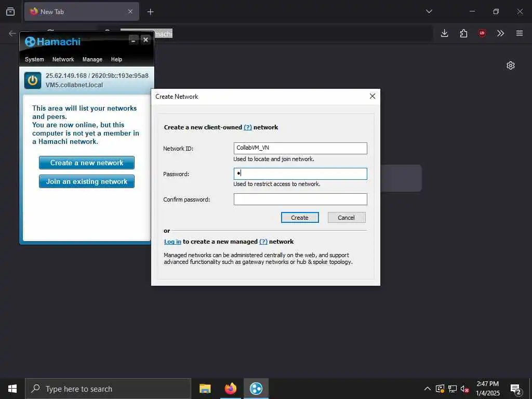This screenshot has width=532, height=399.
Task: Click Join an existing network button
Action: (87, 181)
